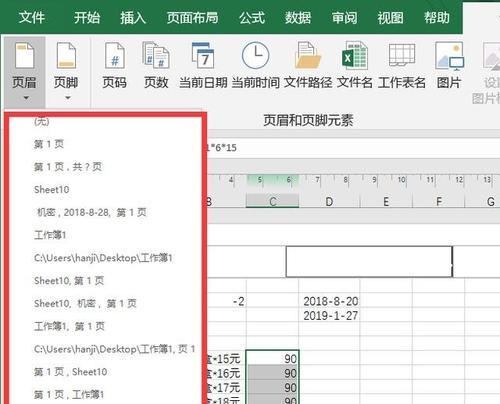Insert 当前日期 current date element

click(203, 66)
